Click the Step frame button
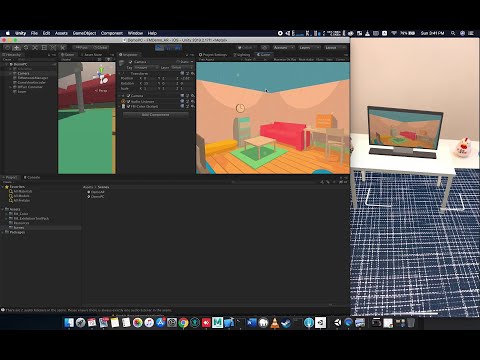 [x=177, y=48]
